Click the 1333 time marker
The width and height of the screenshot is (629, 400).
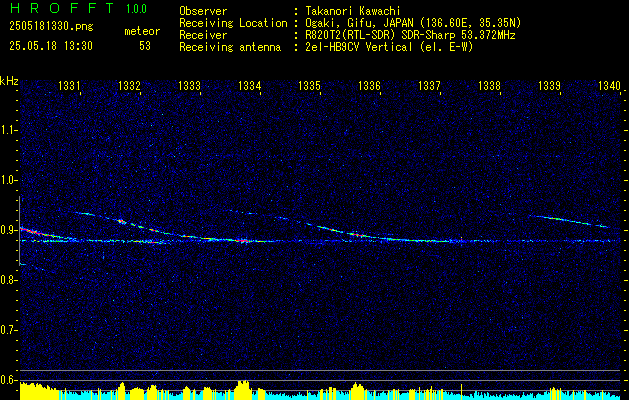[x=189, y=85]
